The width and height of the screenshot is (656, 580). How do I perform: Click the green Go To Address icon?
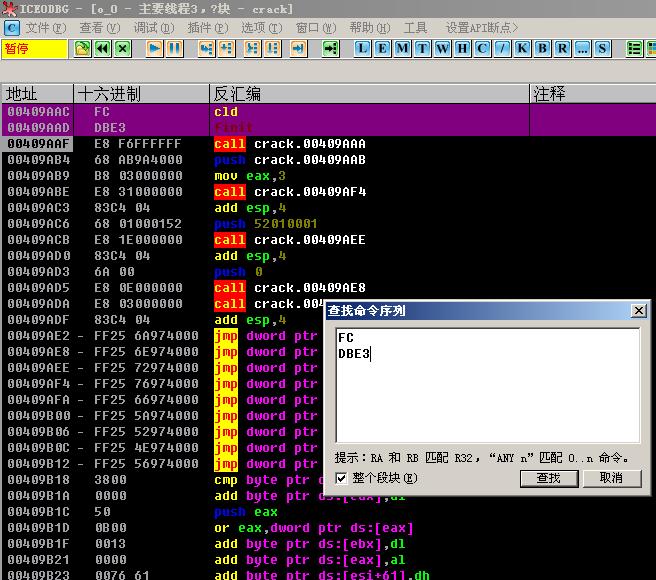(330, 49)
